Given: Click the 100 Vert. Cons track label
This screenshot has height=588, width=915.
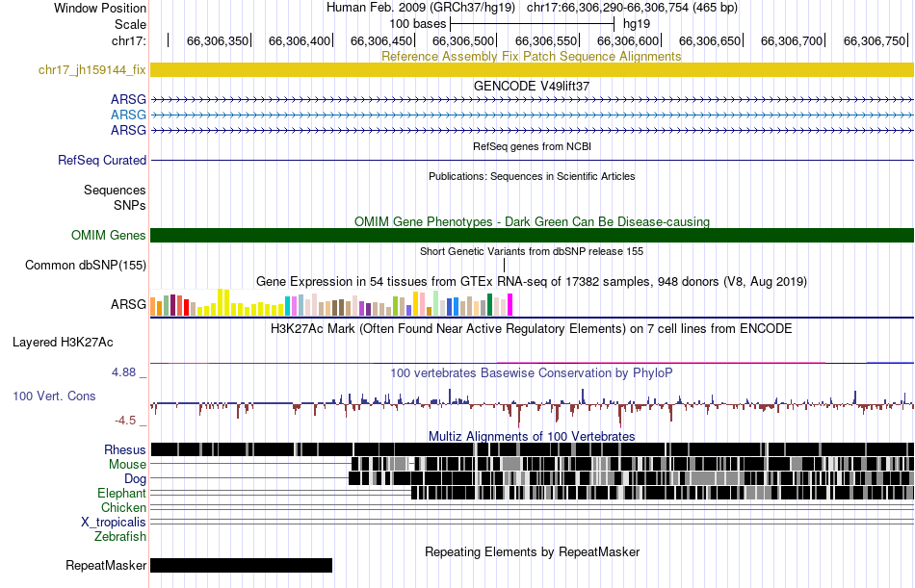Looking at the screenshot, I should point(54,396).
